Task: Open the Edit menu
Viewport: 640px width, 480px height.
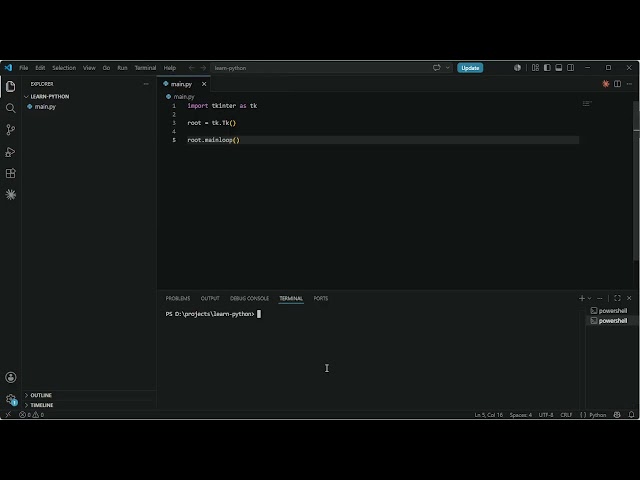Action: click(40, 68)
